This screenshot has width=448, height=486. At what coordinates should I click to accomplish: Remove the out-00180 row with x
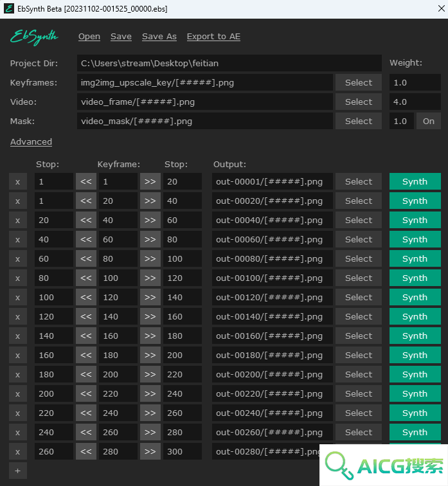pyautogui.click(x=17, y=355)
